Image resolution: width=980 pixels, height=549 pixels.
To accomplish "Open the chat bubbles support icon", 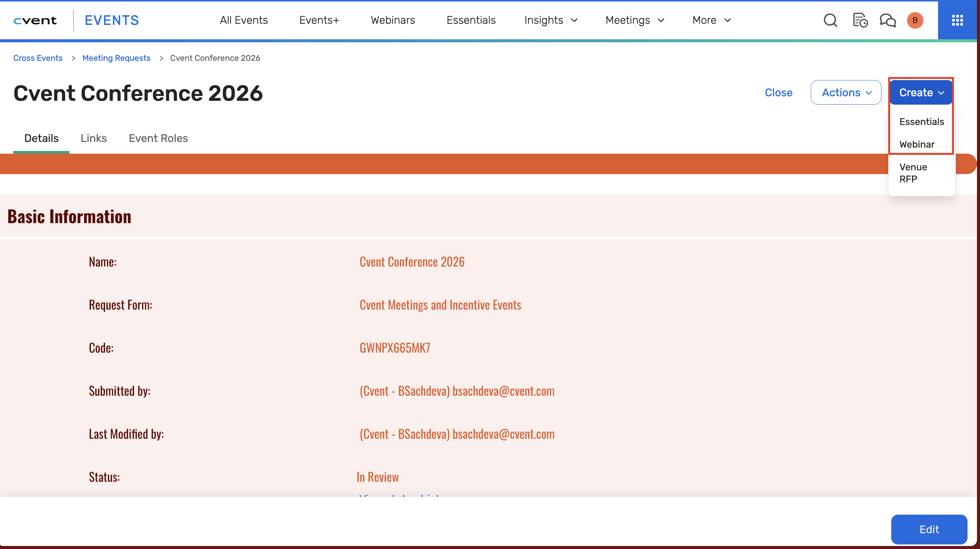I will (887, 20).
